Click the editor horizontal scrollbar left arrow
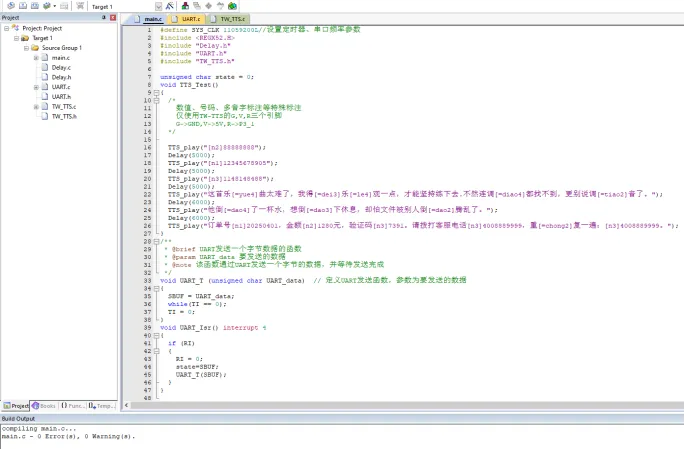Viewport: 685px width, 449px height. [x=126, y=405]
